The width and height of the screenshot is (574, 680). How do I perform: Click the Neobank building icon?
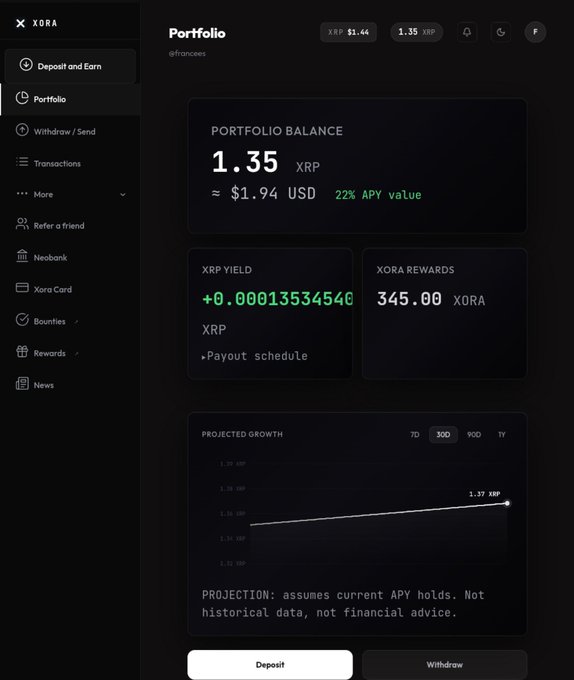22,256
